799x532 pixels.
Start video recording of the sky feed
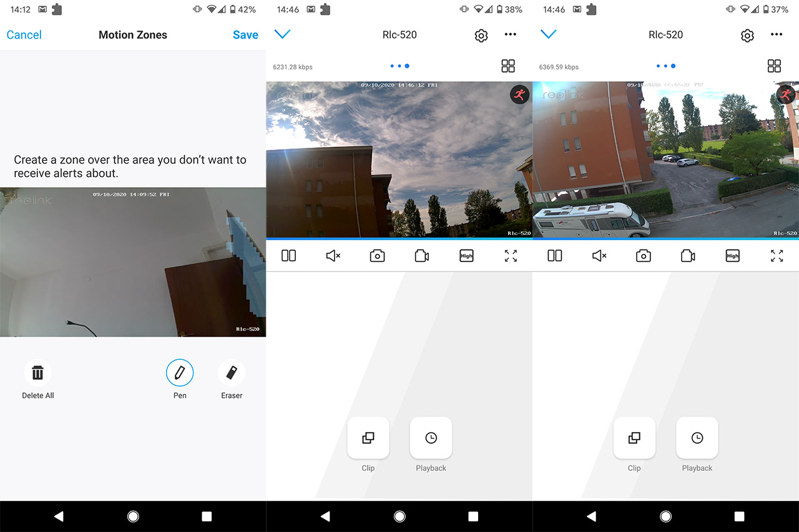point(422,256)
